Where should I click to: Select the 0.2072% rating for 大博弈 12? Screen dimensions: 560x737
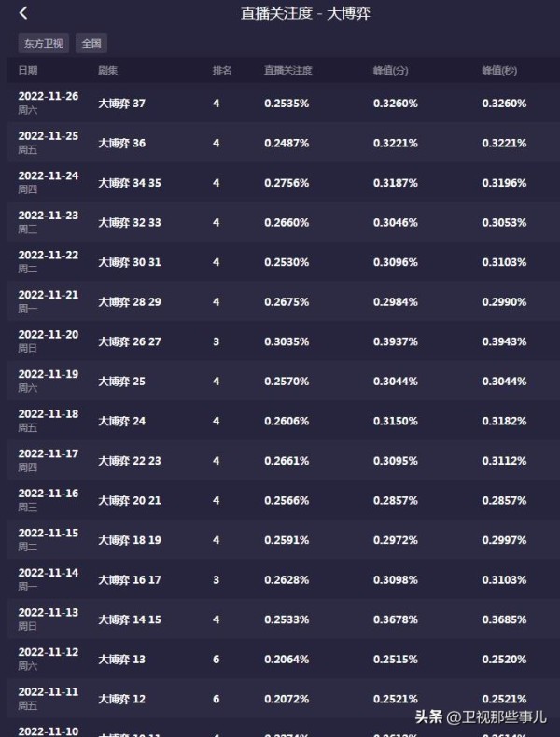[287, 699]
